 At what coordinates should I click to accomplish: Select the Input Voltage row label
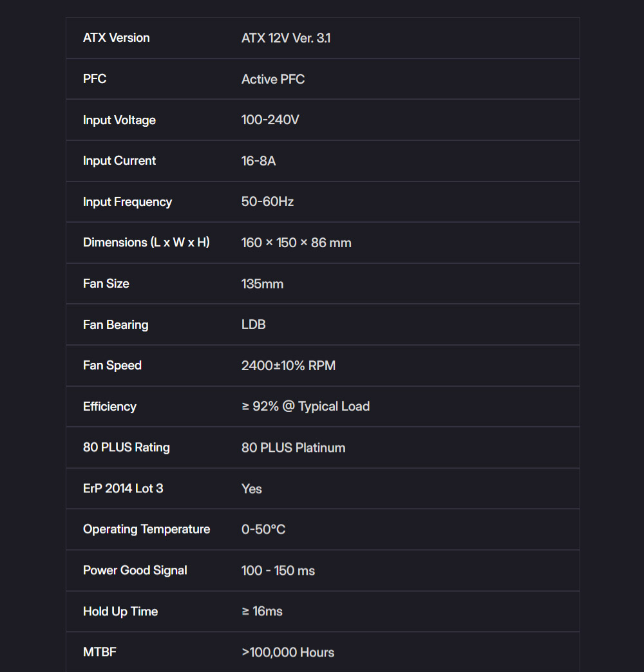[119, 120]
